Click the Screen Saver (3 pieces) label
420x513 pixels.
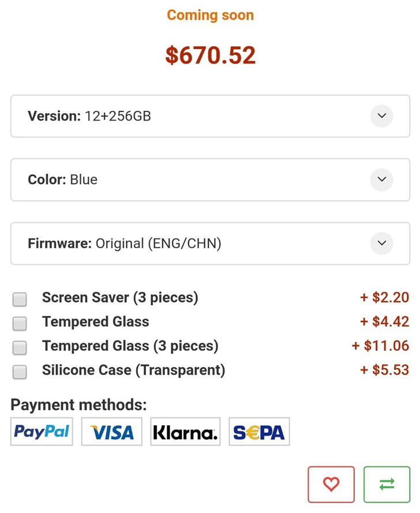click(x=120, y=298)
